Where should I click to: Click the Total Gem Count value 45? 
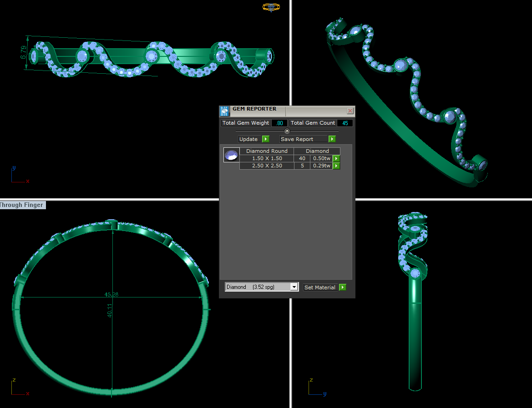345,123
